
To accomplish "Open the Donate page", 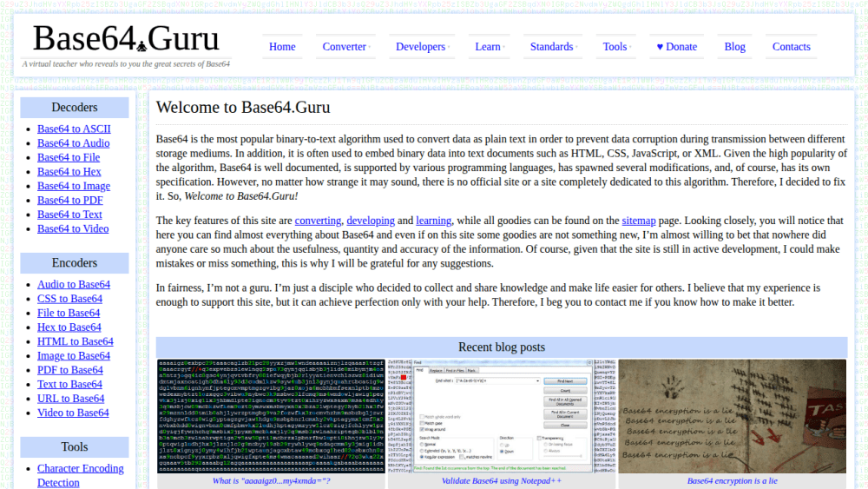I will point(676,47).
